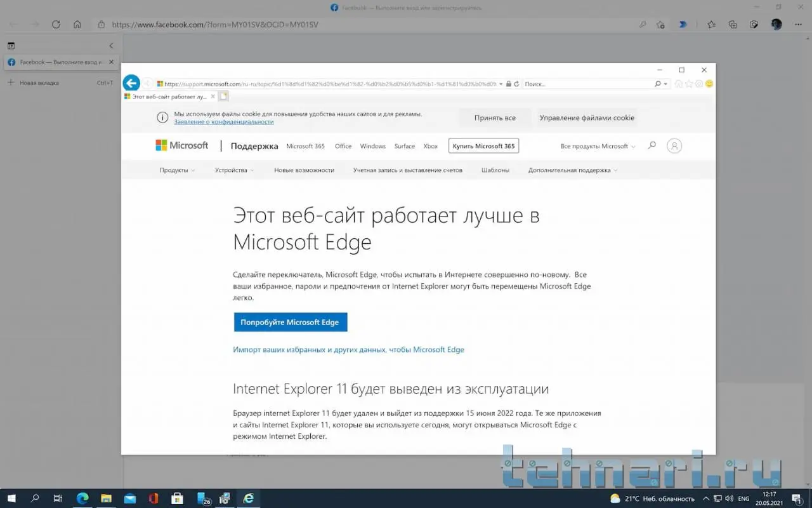
Task: Open Microsoft Edge from the taskbar
Action: (82, 498)
